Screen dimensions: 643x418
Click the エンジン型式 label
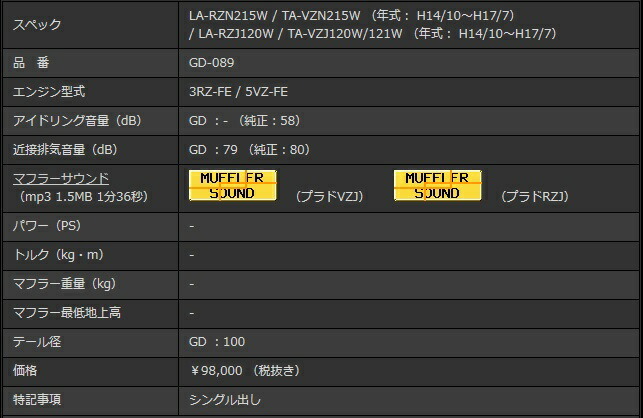(x=49, y=92)
